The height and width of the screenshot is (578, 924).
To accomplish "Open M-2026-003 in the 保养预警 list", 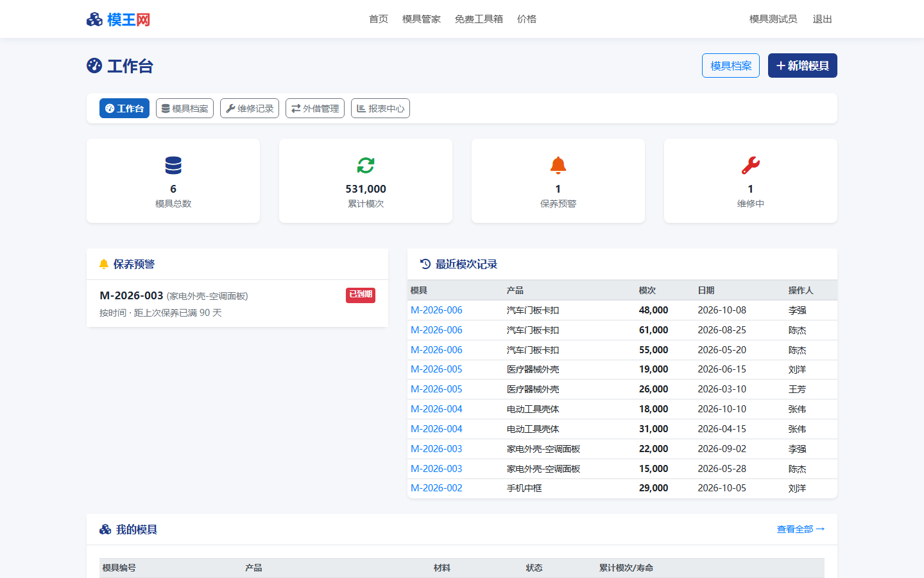I will point(132,295).
